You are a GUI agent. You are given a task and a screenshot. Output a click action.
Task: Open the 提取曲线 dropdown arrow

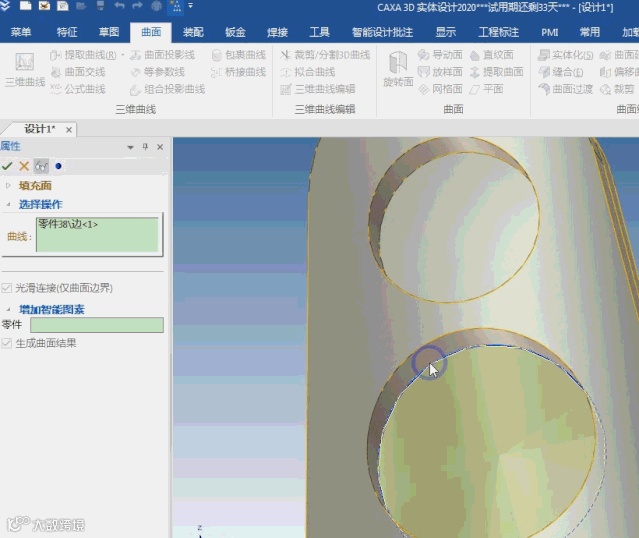click(x=123, y=55)
